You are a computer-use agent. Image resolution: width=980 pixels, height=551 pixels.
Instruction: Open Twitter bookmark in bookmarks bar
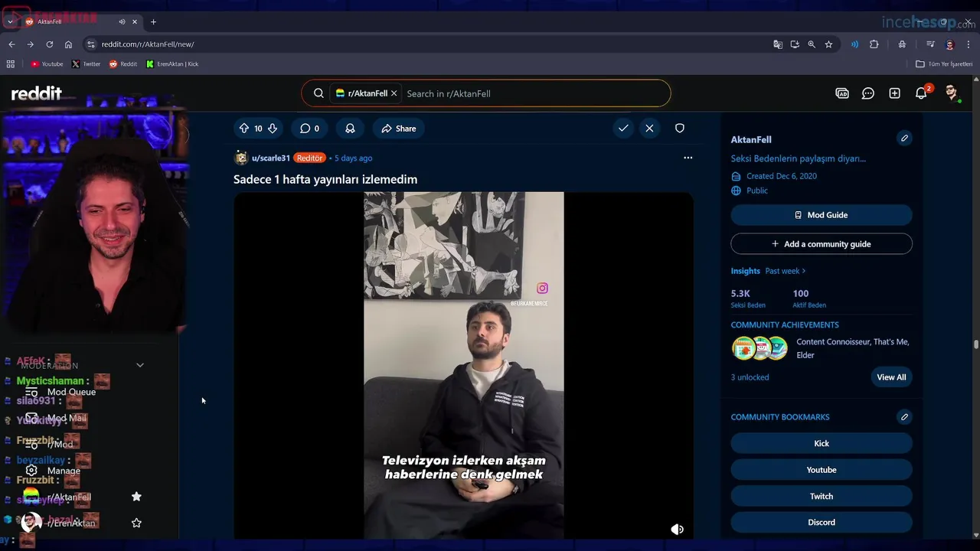pos(86,64)
